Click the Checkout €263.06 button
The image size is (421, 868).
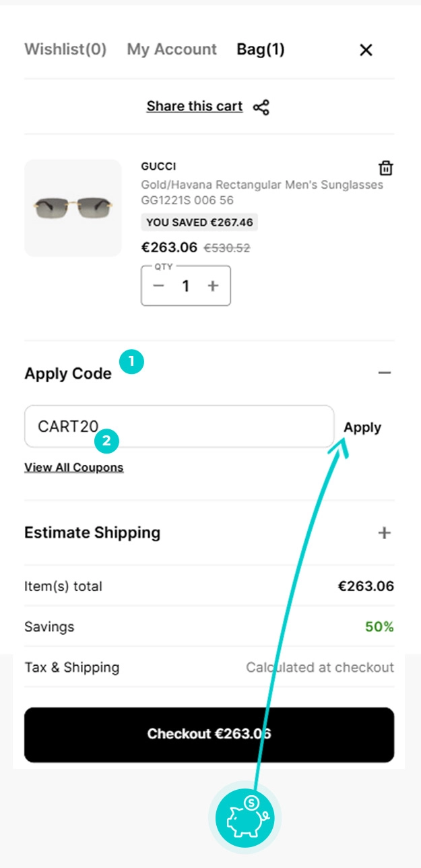[209, 734]
